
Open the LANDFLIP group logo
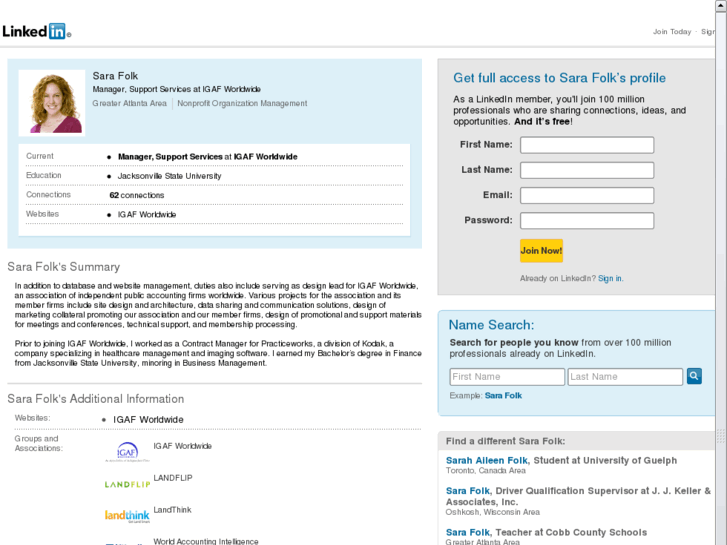127,484
